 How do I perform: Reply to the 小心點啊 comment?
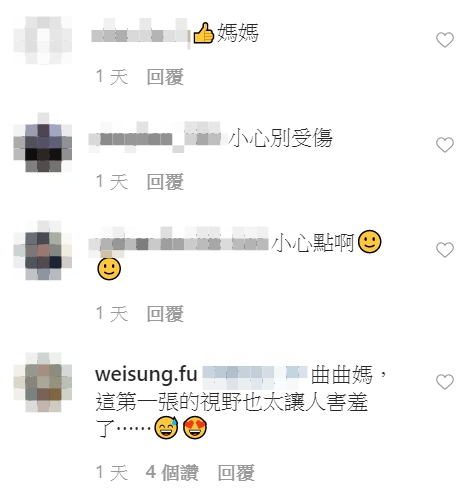click(165, 314)
